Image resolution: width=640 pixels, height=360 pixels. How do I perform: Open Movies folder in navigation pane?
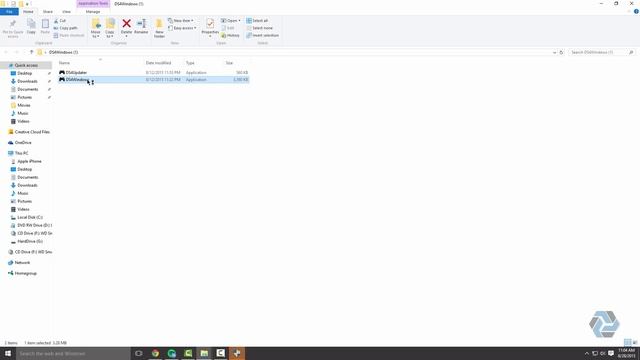(x=23, y=105)
